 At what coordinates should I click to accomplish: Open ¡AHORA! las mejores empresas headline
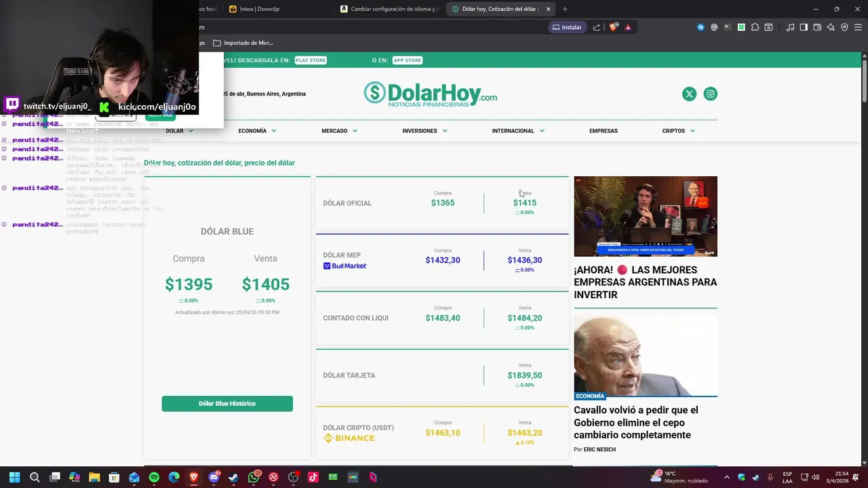(646, 282)
